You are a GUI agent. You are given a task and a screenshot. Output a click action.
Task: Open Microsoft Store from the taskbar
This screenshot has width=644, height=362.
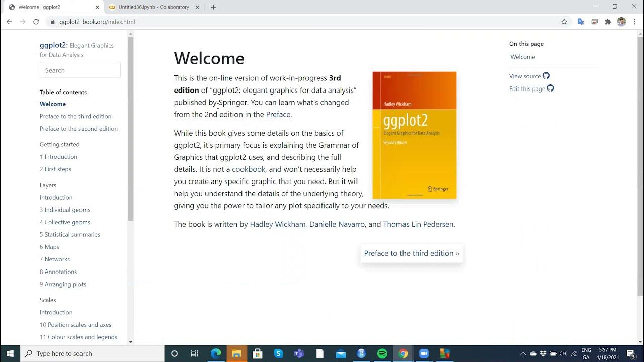[257, 353]
